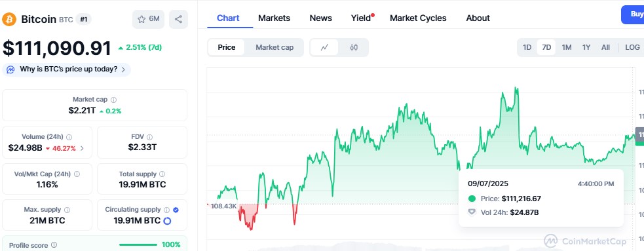The image size is (644, 251).
Task: Switch to the Market Cycles tab
Action: coord(418,18)
